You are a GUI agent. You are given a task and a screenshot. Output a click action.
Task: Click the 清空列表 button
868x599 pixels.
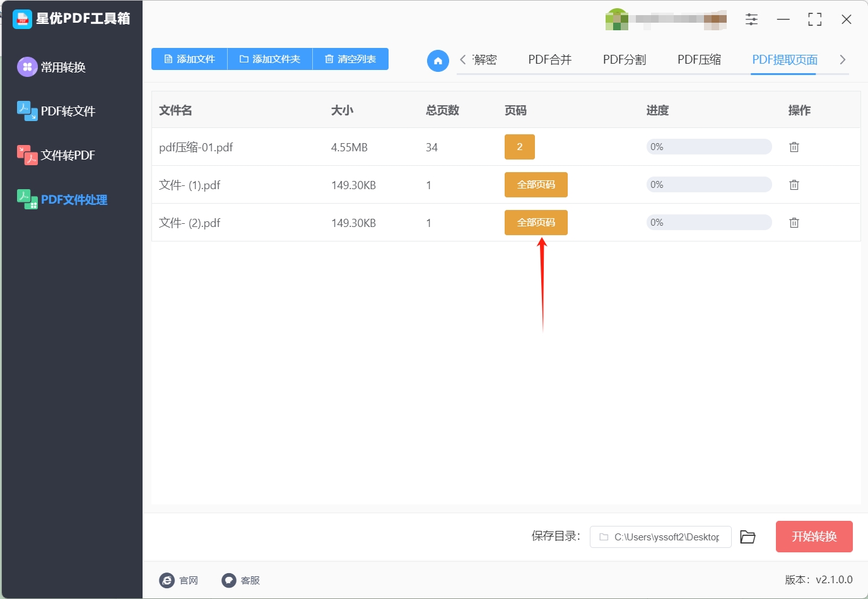click(351, 59)
